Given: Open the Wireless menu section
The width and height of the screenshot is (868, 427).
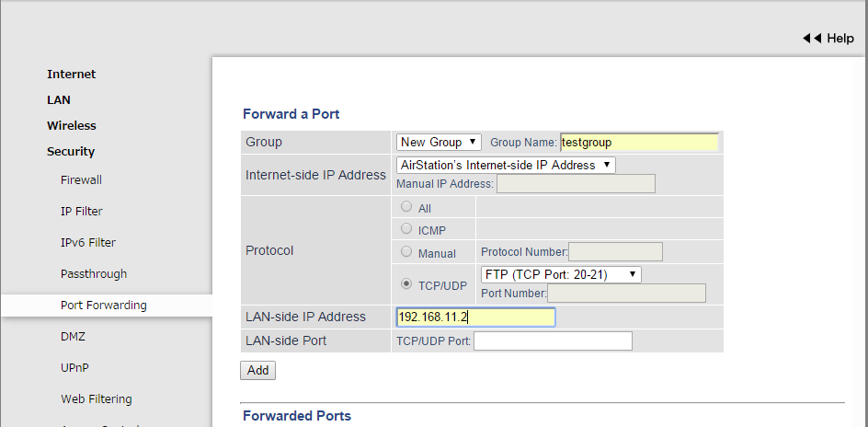Looking at the screenshot, I should [72, 126].
